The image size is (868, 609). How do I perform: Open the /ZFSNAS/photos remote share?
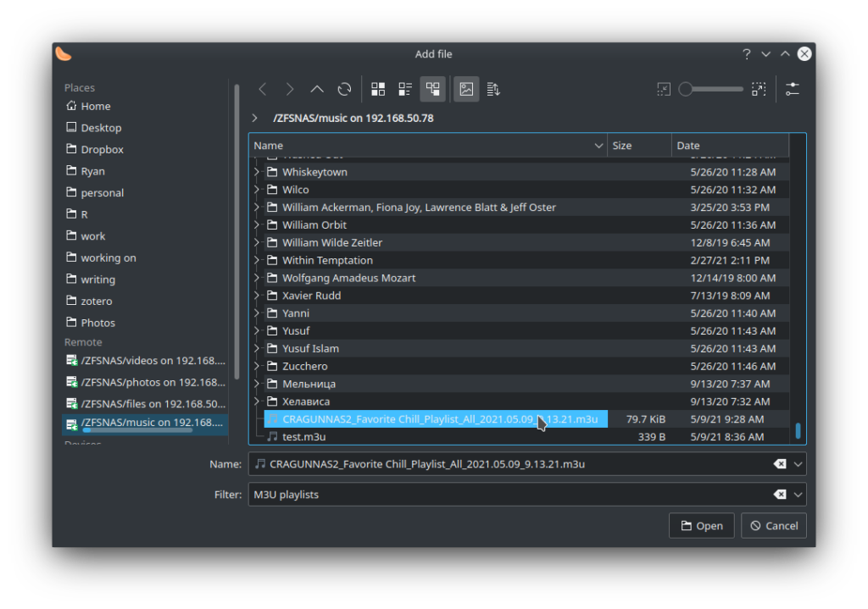pyautogui.click(x=145, y=382)
